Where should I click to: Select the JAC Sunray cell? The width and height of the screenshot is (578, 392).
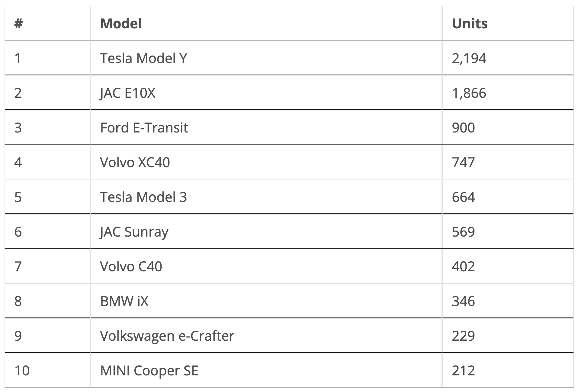pyautogui.click(x=134, y=232)
